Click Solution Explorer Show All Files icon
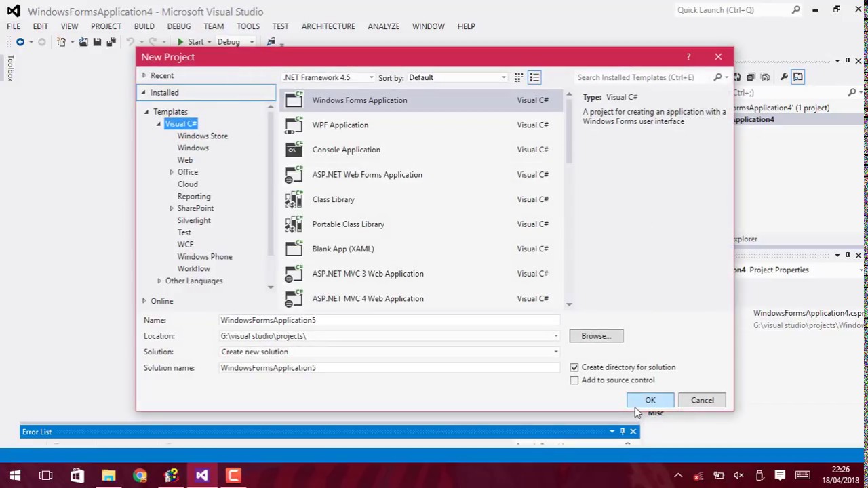Image resolution: width=868 pixels, height=488 pixels. pyautogui.click(x=765, y=77)
